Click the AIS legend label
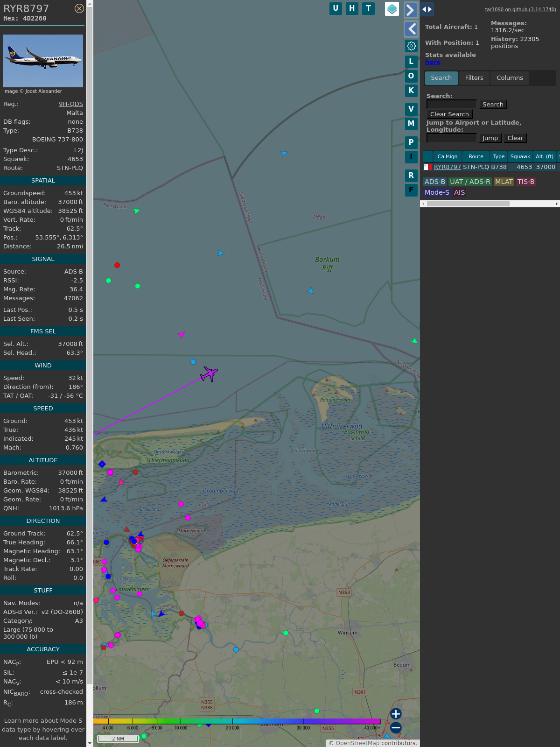The height and width of the screenshot is (747, 560). click(460, 192)
